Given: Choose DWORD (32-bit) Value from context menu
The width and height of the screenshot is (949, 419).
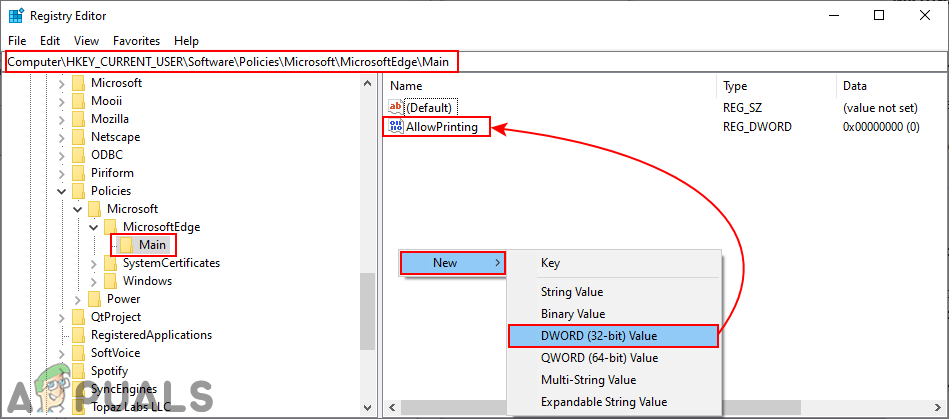Looking at the screenshot, I should coord(612,336).
